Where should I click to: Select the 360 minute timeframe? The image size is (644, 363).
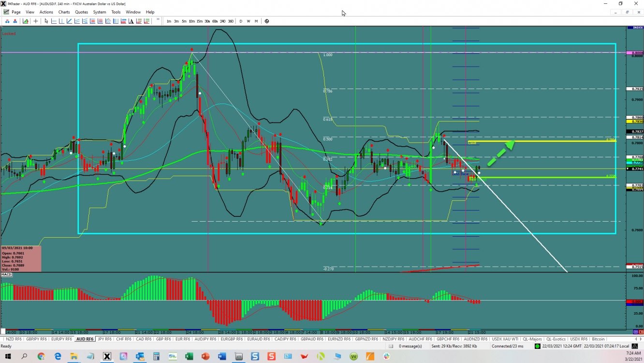point(231,21)
